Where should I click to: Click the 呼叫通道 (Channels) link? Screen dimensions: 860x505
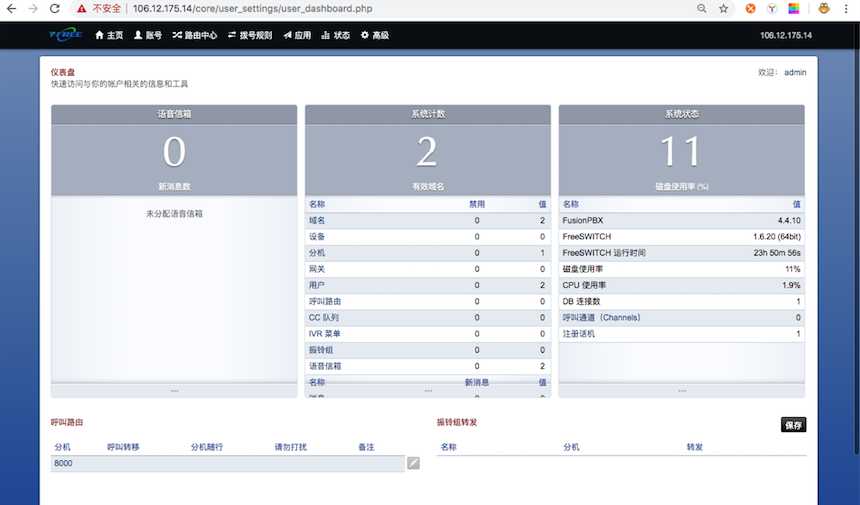click(601, 317)
